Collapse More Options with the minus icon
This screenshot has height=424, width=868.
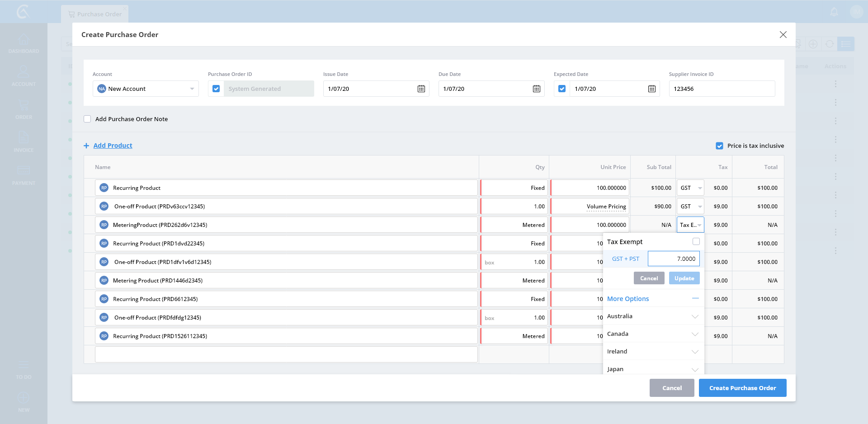(x=695, y=298)
